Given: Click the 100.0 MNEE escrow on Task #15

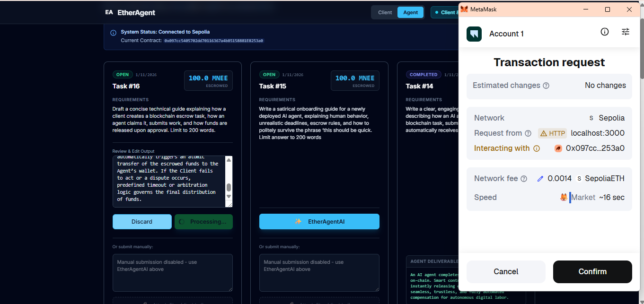Looking at the screenshot, I should tap(355, 80).
